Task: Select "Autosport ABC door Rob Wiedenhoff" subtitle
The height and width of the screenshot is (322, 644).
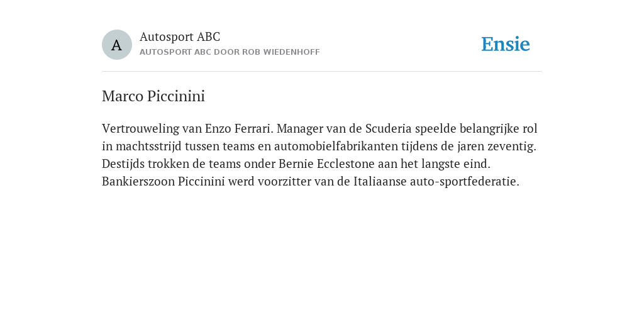Action: 230,52
